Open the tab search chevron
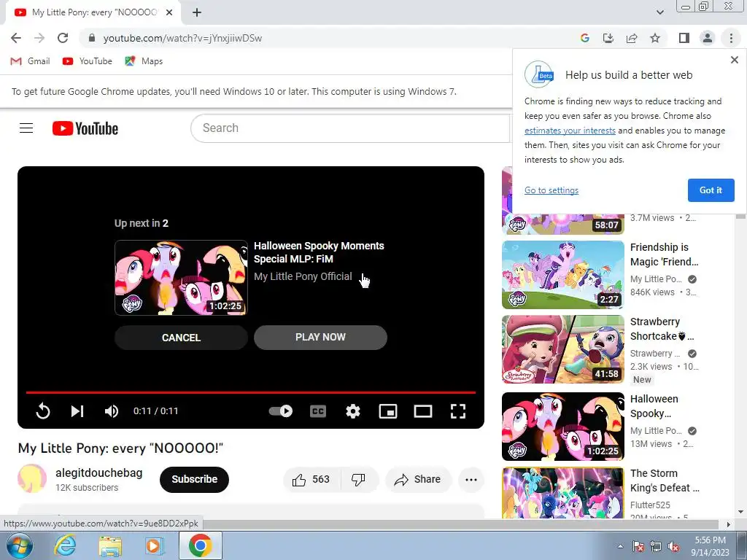The width and height of the screenshot is (747, 560). [659, 12]
